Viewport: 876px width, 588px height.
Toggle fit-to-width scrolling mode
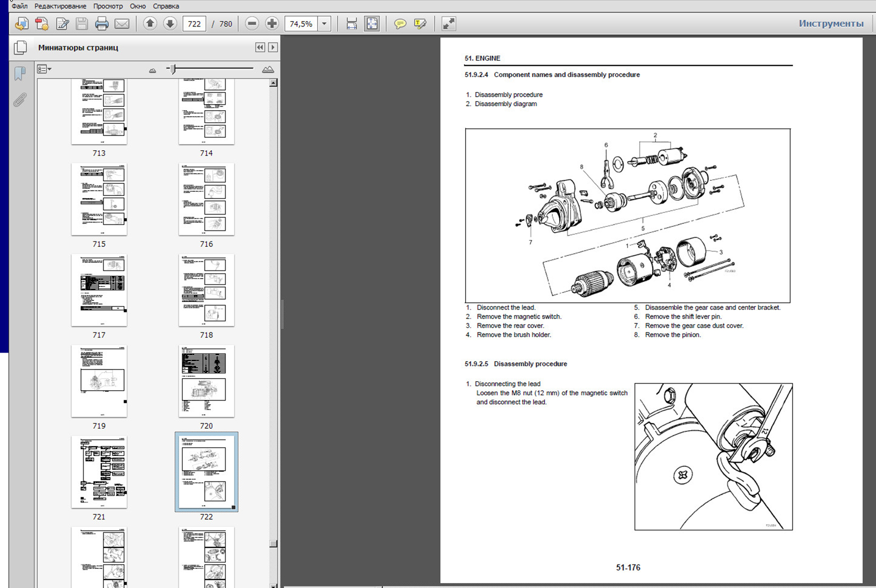(352, 24)
